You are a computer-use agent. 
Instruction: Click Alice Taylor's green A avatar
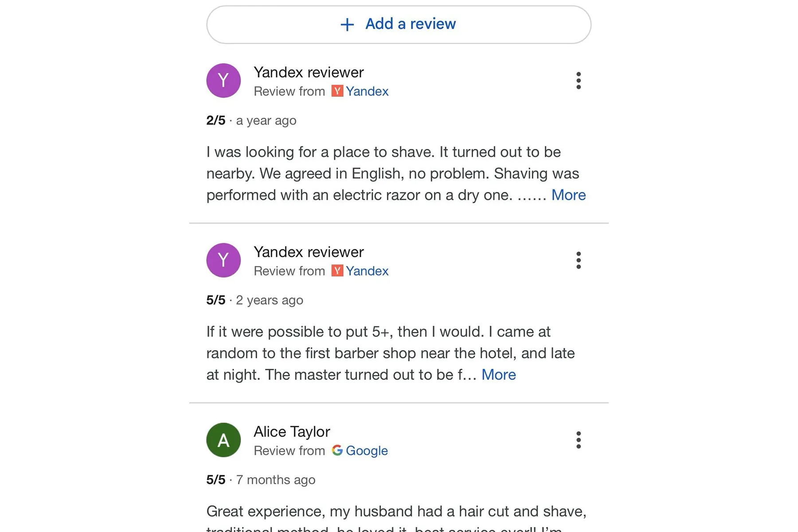coord(223,440)
